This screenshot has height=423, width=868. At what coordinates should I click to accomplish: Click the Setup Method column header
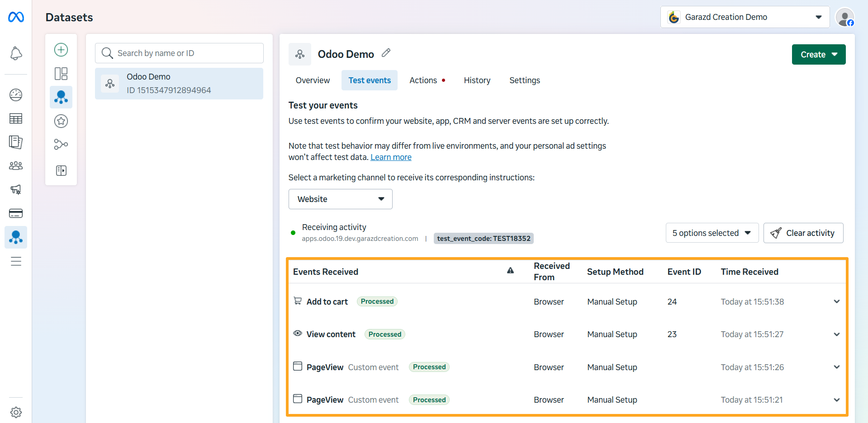click(x=615, y=272)
